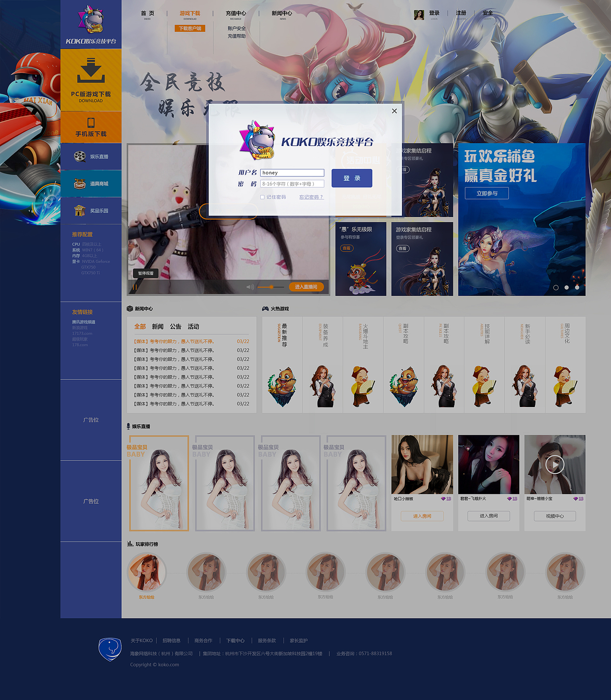The height and width of the screenshot is (700, 611).
Task: Switch to the 活动 news tab
Action: pyautogui.click(x=193, y=326)
